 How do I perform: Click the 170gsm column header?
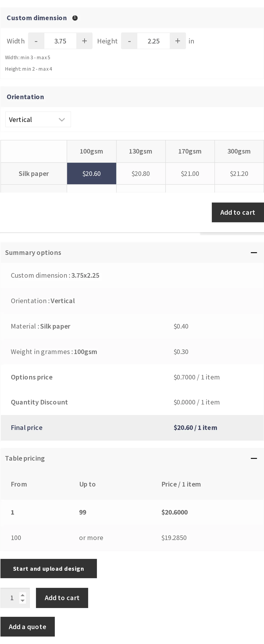click(x=190, y=152)
